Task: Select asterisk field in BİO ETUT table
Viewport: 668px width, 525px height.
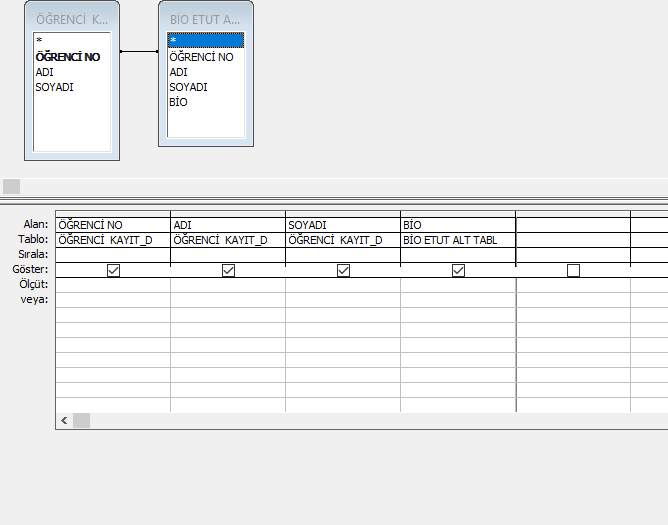Action: [x=205, y=41]
